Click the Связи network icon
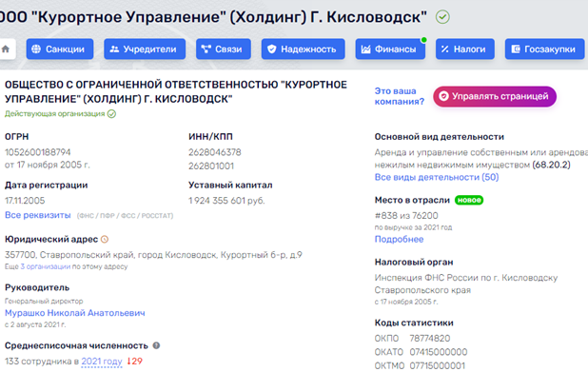Image resolution: width=588 pixels, height=372 pixels. click(x=206, y=49)
